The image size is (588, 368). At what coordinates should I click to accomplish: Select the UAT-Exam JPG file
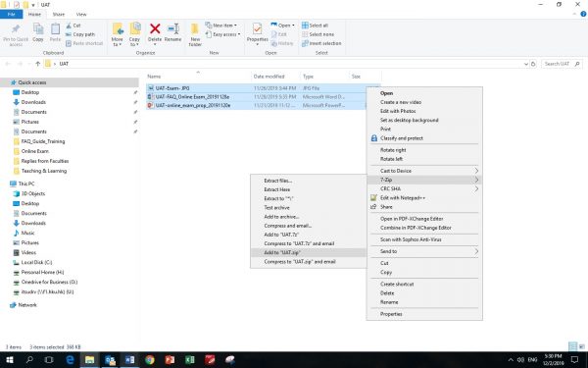[x=172, y=88]
